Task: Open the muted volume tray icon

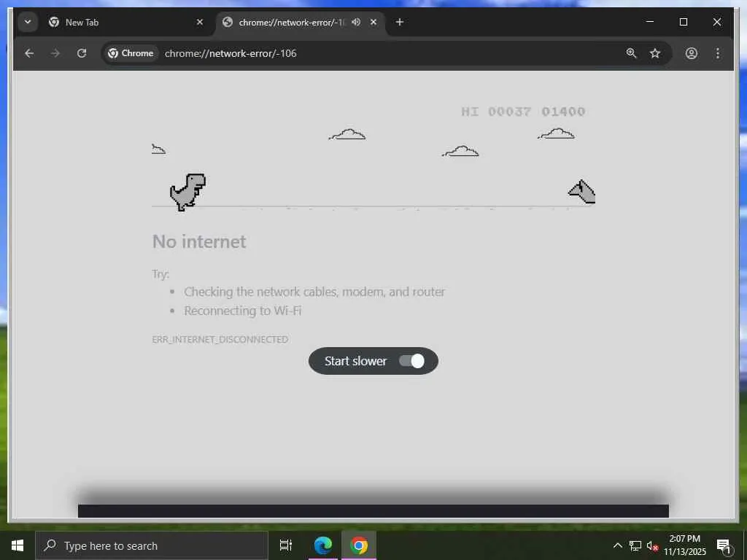Action: [652, 545]
